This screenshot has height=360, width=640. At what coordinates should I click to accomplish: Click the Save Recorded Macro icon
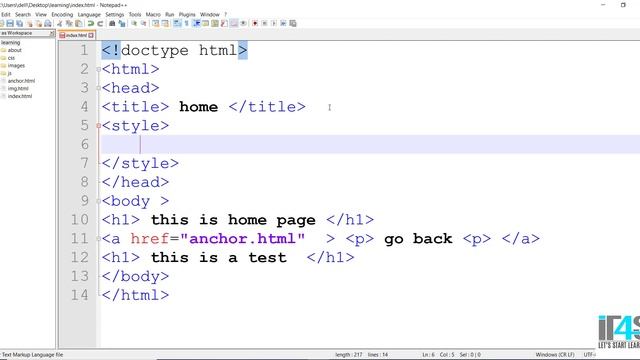pyautogui.click(x=293, y=23)
